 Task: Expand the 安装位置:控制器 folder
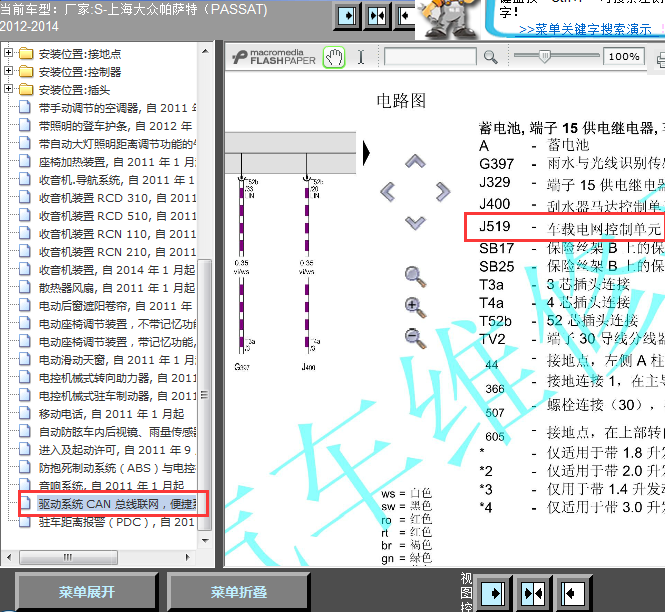coord(8,70)
